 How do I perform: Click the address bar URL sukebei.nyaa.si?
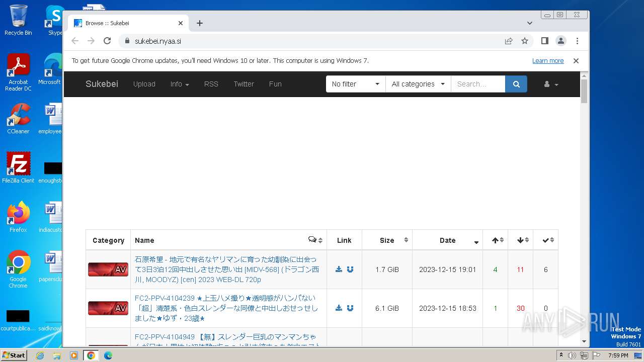click(x=158, y=41)
